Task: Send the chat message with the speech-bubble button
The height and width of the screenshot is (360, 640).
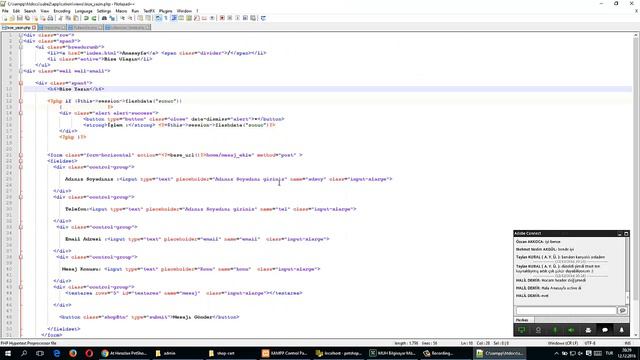Action: point(622,311)
